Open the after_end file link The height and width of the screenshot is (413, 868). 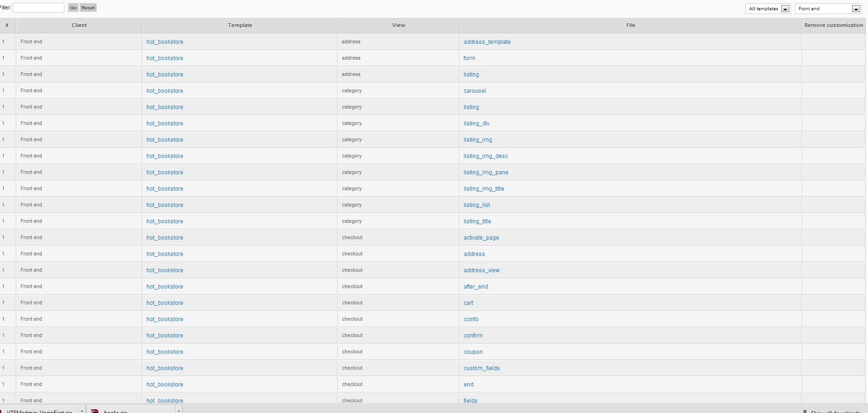[476, 287]
